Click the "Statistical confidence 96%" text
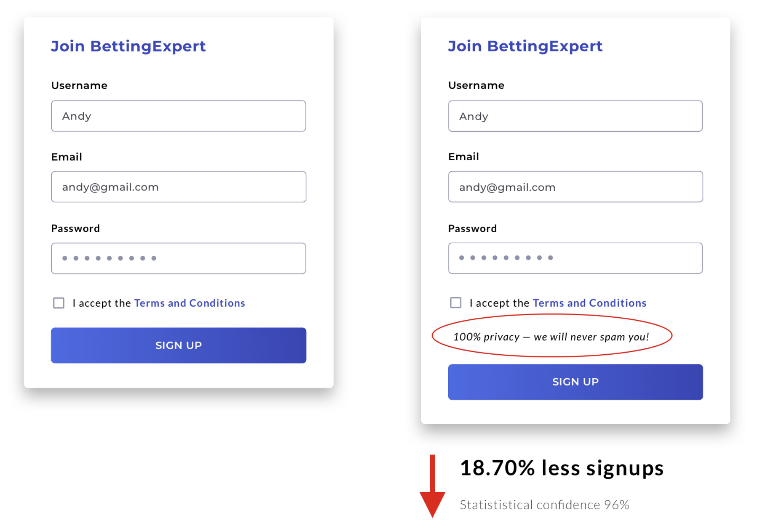 [x=544, y=505]
